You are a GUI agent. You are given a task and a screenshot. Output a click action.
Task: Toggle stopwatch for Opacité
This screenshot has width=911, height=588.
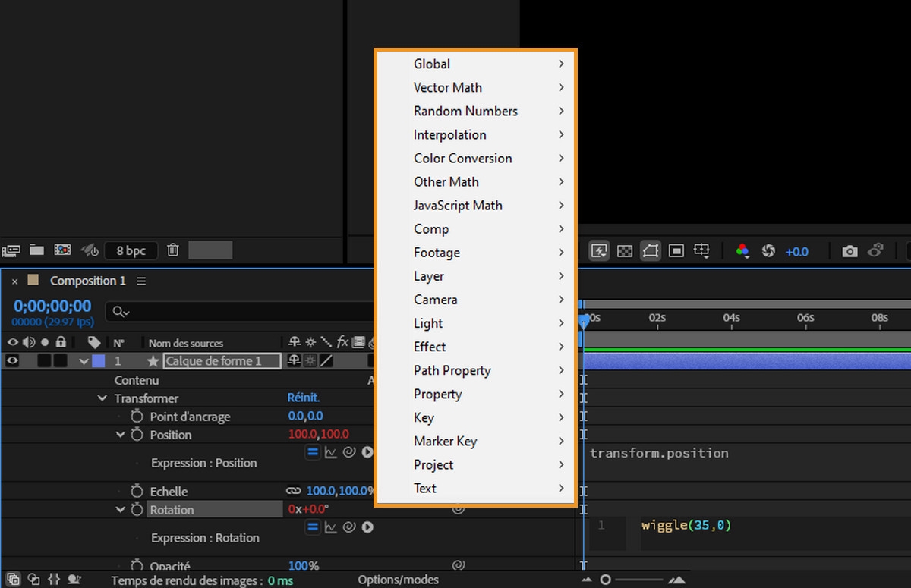[137, 565]
